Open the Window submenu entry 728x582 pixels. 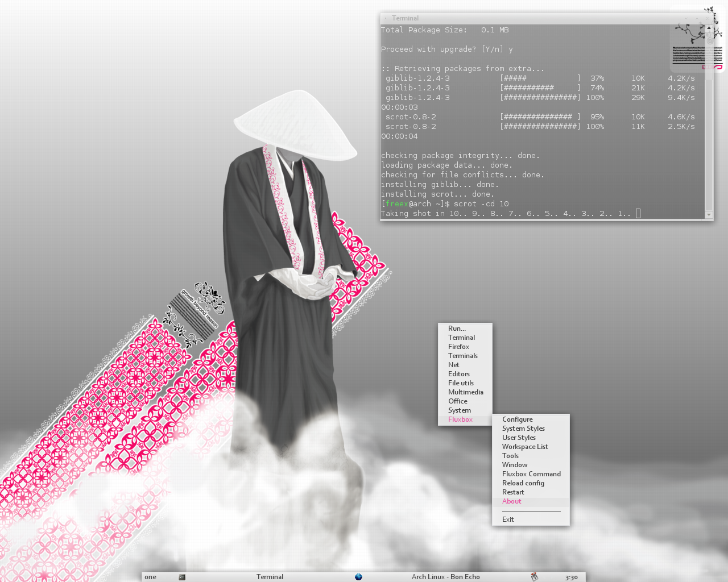pos(531,465)
